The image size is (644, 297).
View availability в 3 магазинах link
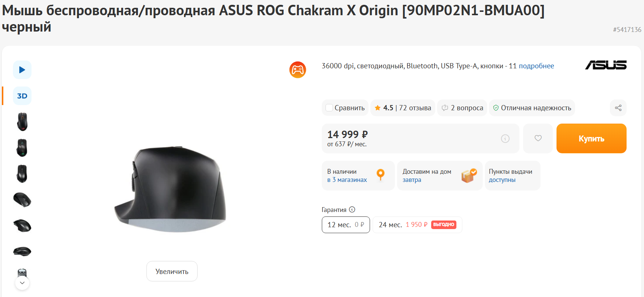347,180
